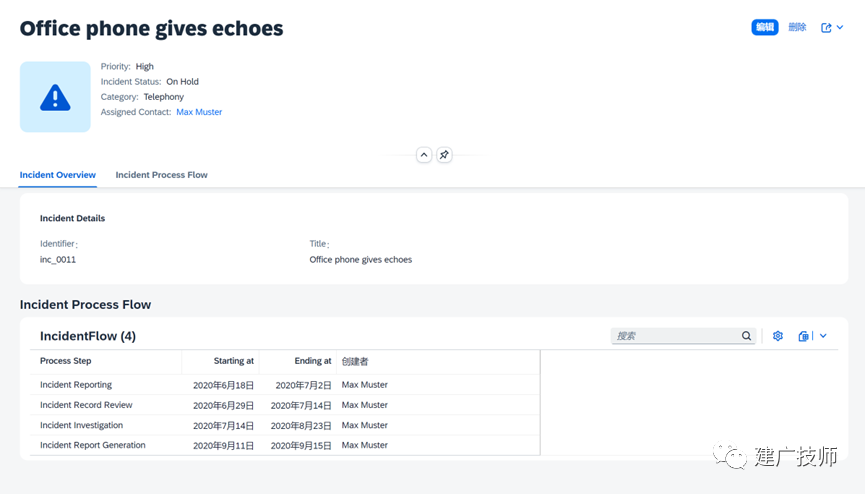Switch to the Incident Overview tab
865x494 pixels.
pyautogui.click(x=57, y=175)
